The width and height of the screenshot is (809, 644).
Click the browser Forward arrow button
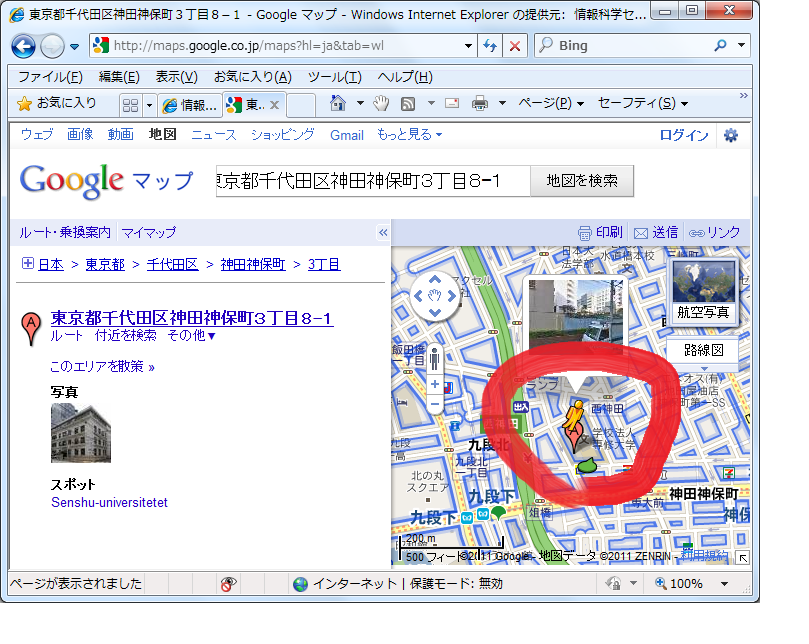(52, 46)
